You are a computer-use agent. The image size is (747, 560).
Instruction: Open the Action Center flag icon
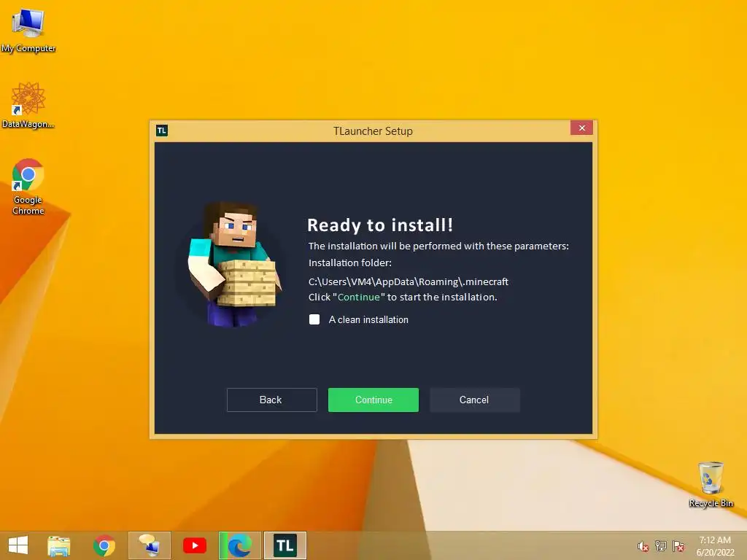point(678,546)
